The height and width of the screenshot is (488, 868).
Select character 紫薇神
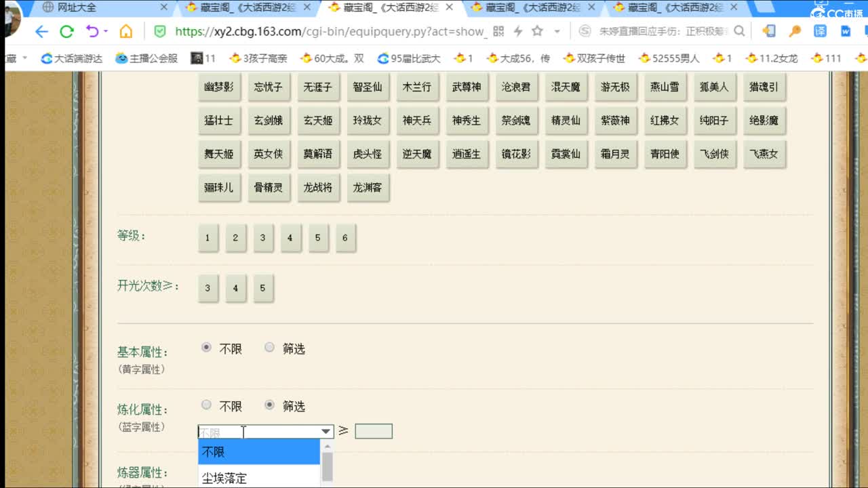[615, 121]
